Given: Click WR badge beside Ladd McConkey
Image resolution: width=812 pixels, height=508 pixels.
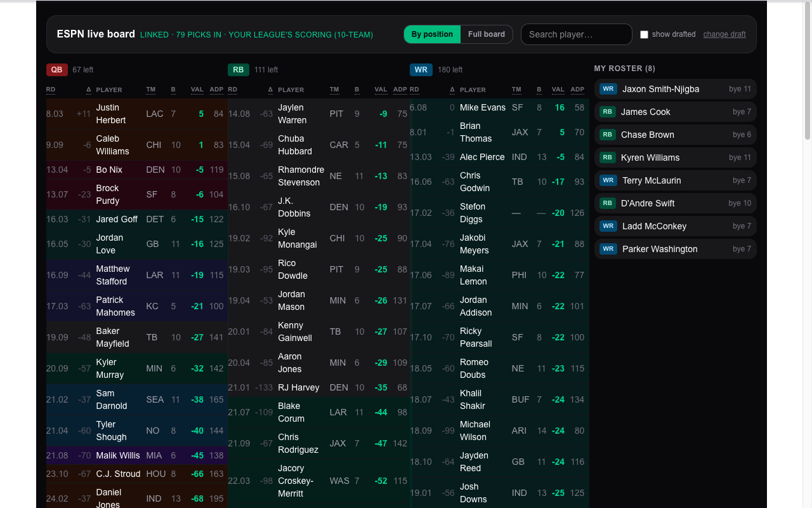Looking at the screenshot, I should tap(608, 226).
